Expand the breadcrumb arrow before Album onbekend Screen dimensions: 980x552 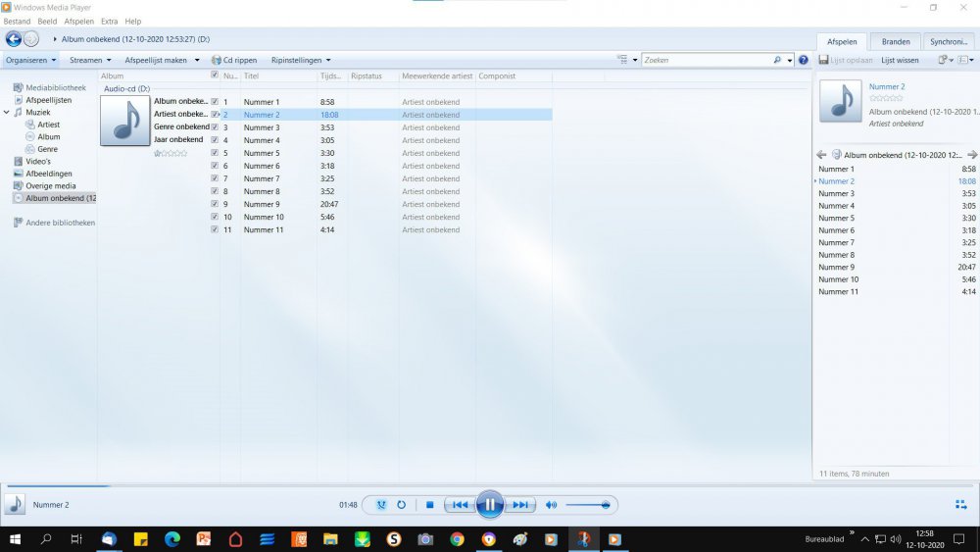pos(55,39)
